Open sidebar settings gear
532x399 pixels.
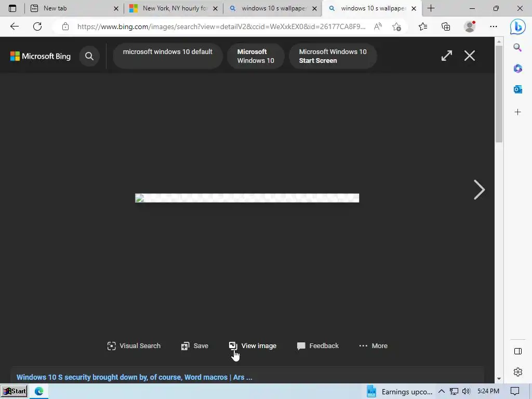pyautogui.click(x=518, y=372)
